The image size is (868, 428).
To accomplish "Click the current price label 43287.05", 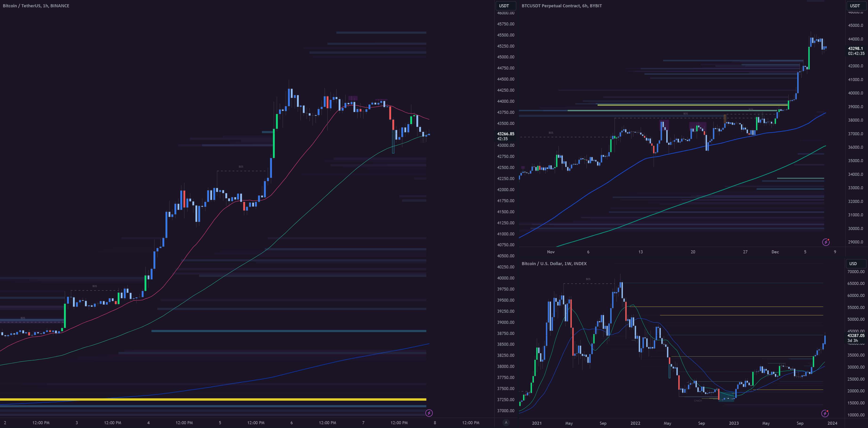I will tap(856, 336).
